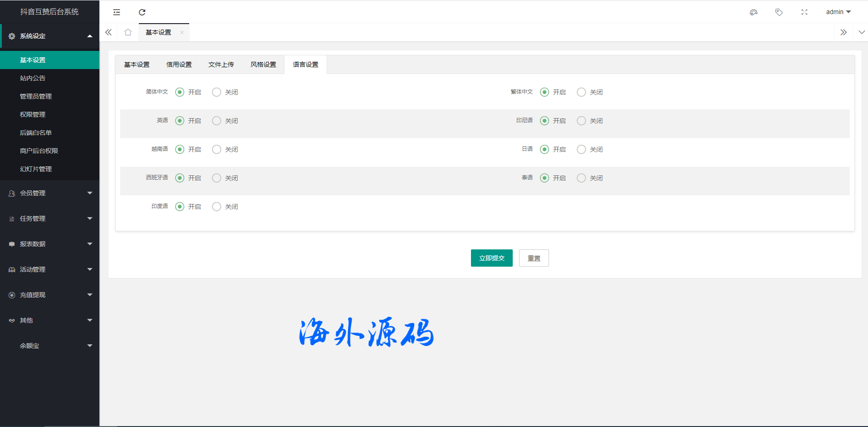Go to home tab icon
868x427 pixels.
pos(128,32)
